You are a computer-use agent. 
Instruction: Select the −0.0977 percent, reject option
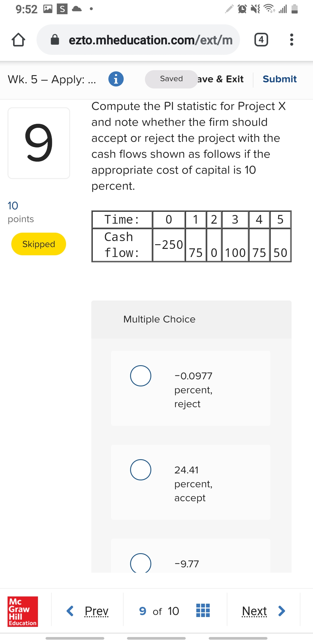141,376
